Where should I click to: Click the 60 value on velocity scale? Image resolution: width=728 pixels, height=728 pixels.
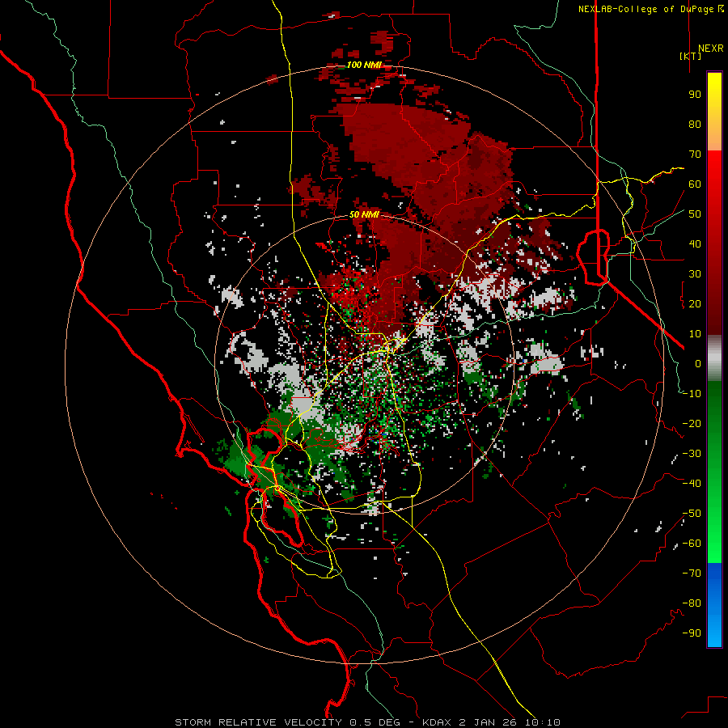pyautogui.click(x=695, y=184)
